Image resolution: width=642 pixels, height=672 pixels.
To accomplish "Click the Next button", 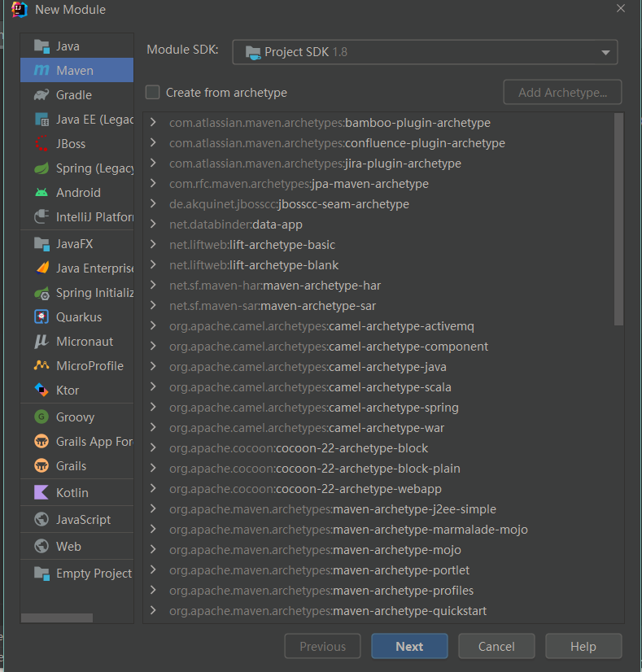I will click(x=409, y=646).
